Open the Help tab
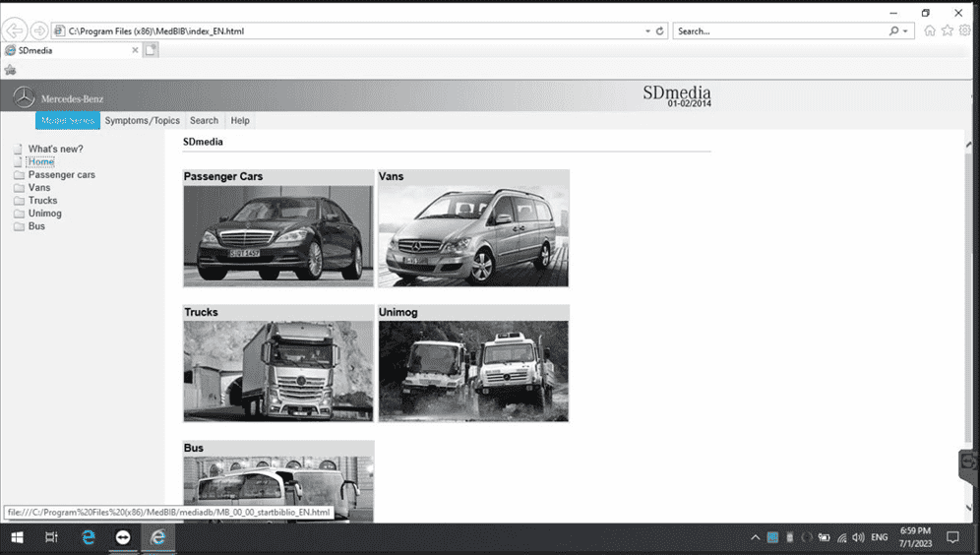This screenshot has height=555, width=980. click(x=240, y=121)
